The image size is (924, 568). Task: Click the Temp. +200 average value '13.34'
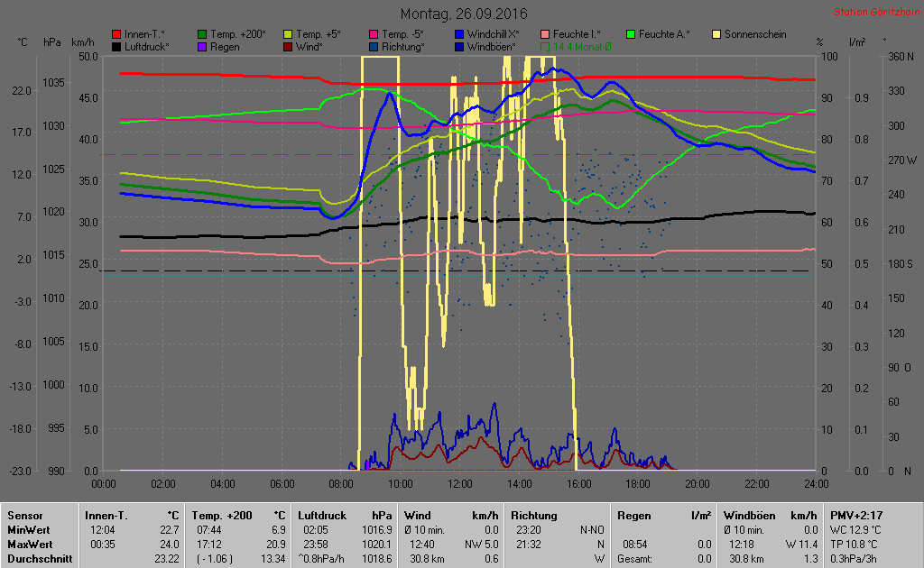(x=273, y=559)
